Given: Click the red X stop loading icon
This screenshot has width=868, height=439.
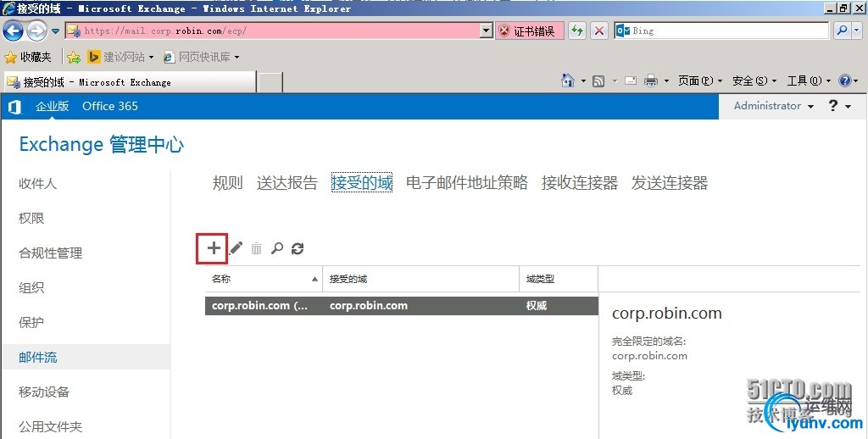Looking at the screenshot, I should click(x=599, y=31).
